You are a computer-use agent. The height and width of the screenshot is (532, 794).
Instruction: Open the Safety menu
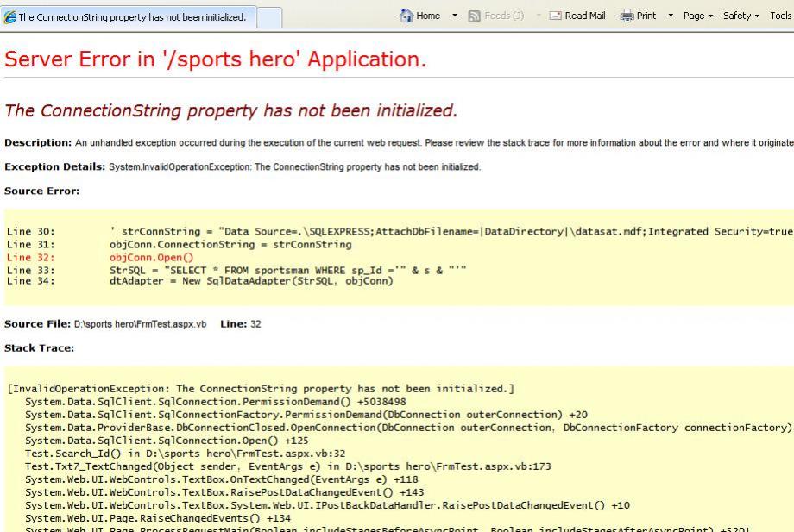(x=741, y=16)
